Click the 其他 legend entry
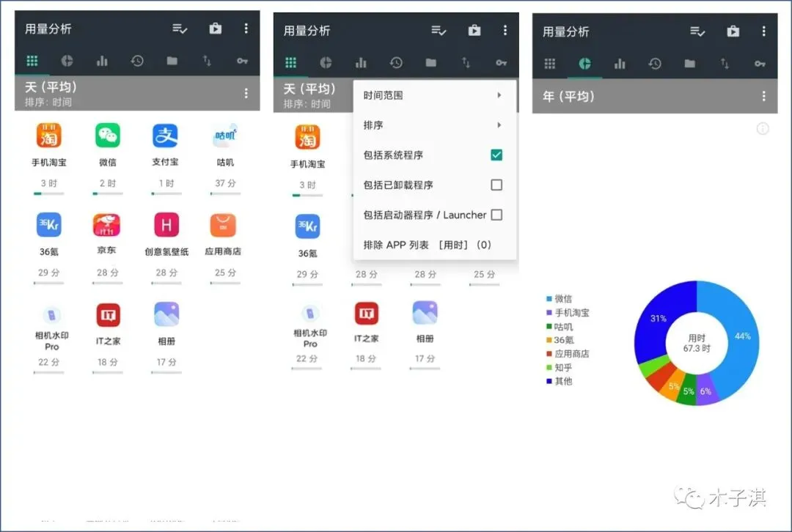 pos(559,381)
